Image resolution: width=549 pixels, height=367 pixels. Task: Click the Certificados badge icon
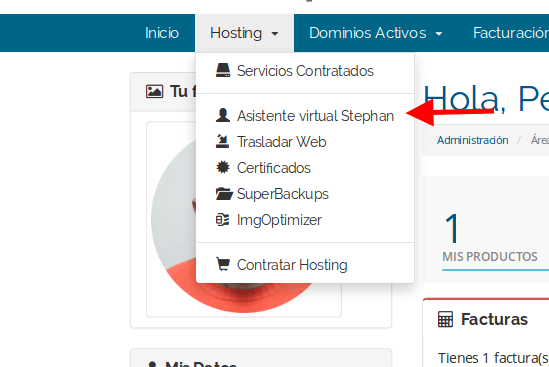pyautogui.click(x=223, y=167)
